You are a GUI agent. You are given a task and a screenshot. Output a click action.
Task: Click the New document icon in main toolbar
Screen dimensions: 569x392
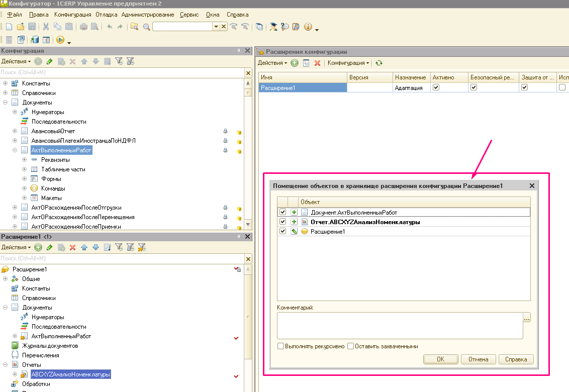[x=9, y=27]
